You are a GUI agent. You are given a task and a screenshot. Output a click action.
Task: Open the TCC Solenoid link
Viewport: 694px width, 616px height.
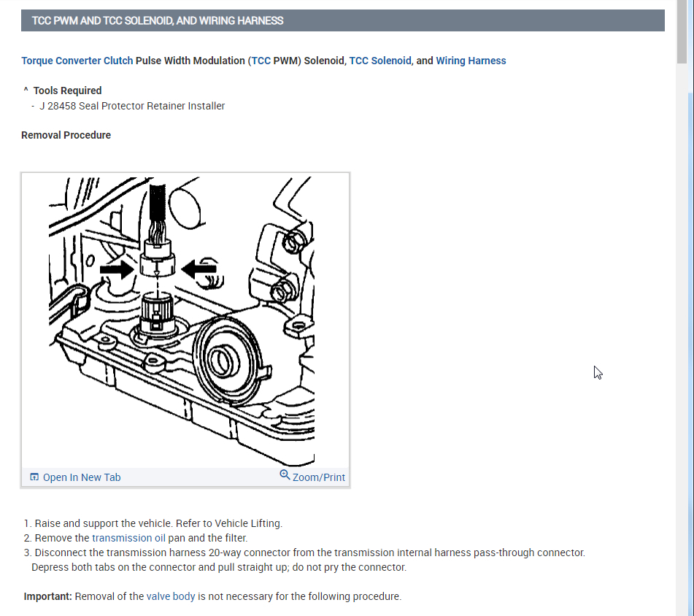[380, 61]
